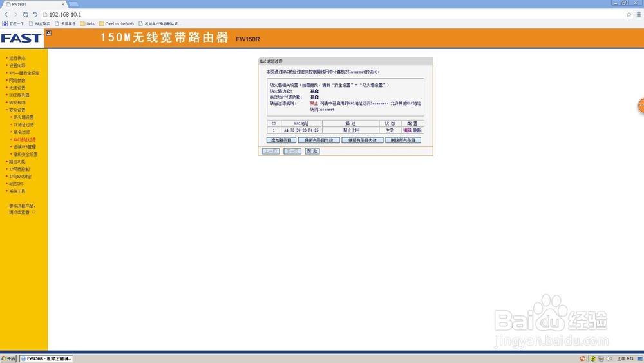Open the 天猫精选 bookmark
This screenshot has width=644, height=363.
tap(65, 23)
